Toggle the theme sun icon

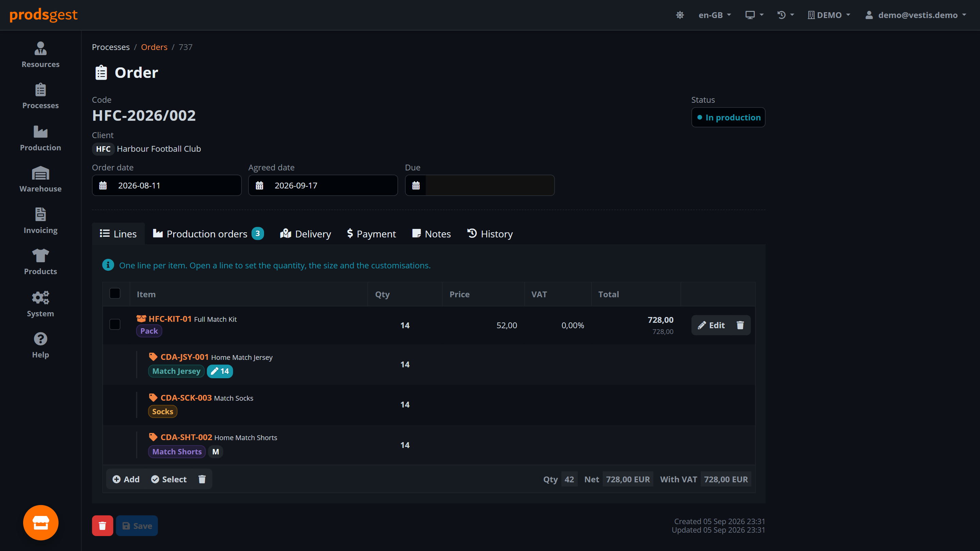pyautogui.click(x=680, y=15)
